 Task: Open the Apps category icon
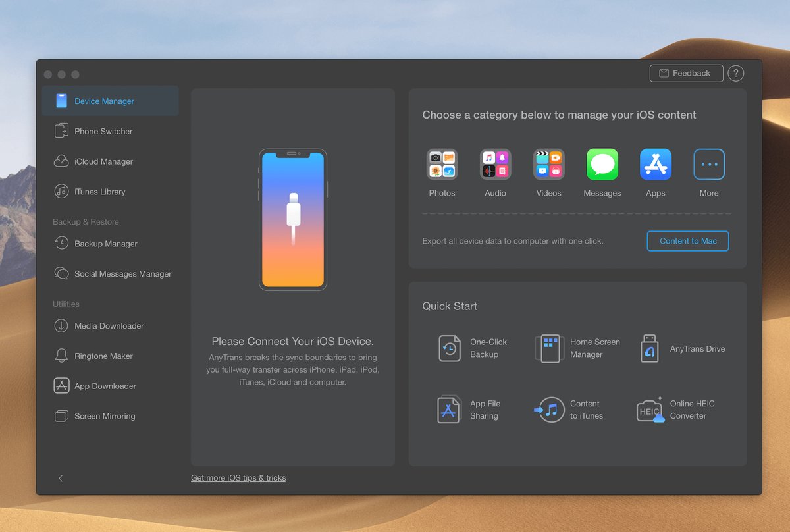(x=655, y=165)
